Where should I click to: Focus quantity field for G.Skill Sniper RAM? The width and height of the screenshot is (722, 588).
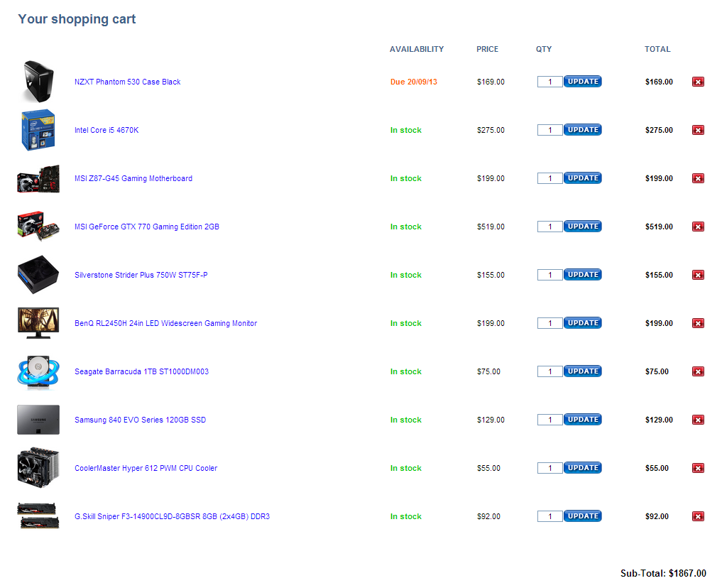point(549,517)
